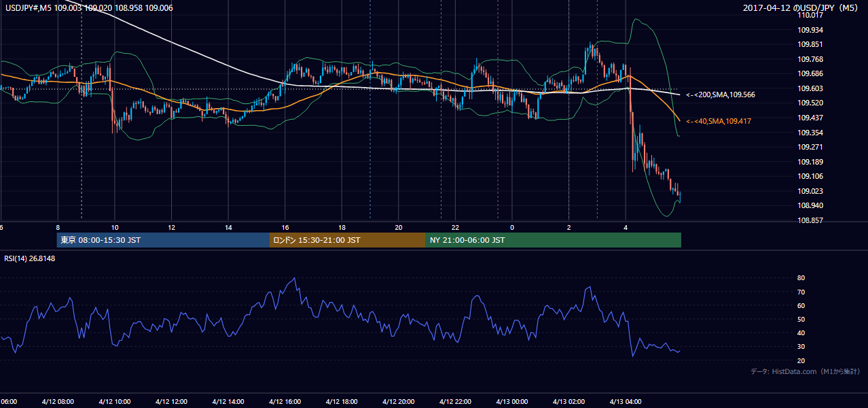
Task: Click the USDJPY#,M5 OHLC header text
Action: (90, 8)
